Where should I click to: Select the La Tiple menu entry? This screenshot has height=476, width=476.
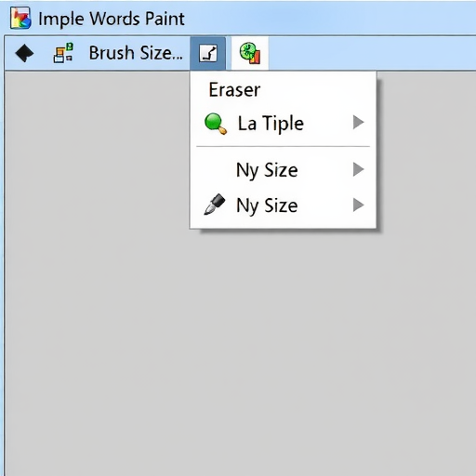point(283,123)
